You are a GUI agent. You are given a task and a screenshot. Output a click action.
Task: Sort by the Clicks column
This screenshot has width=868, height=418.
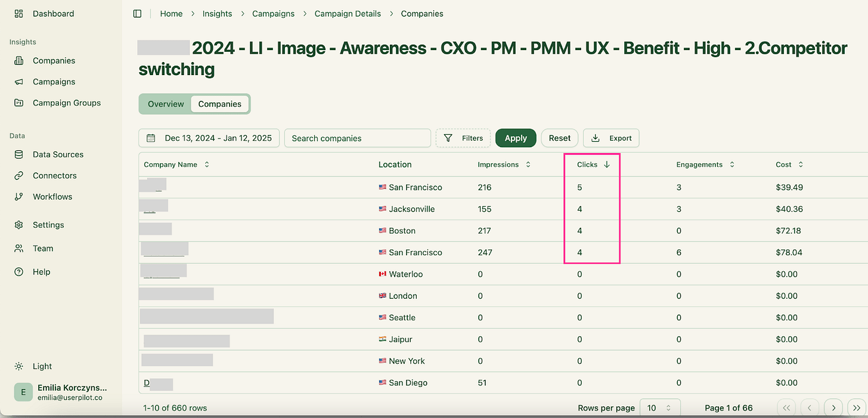click(x=593, y=165)
